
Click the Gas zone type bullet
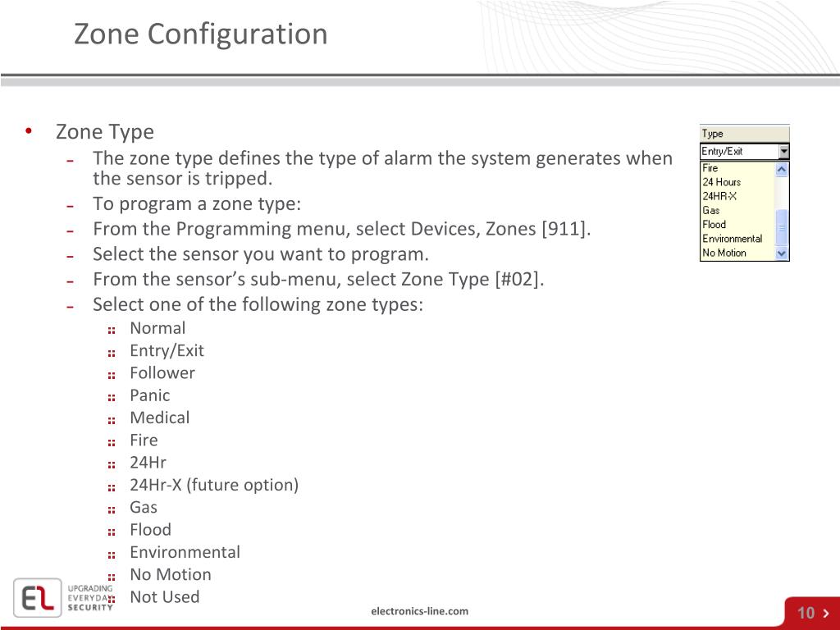point(144,507)
